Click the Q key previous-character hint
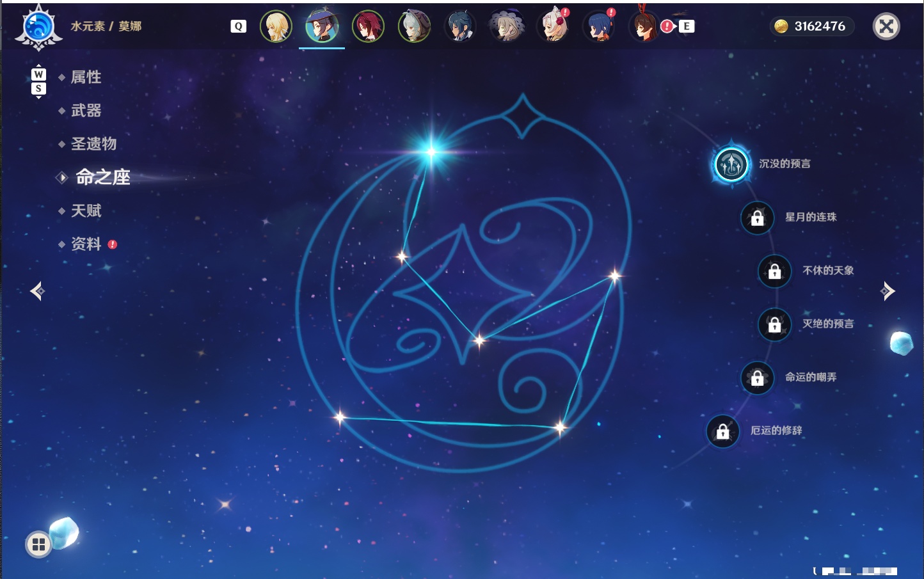The image size is (924, 579). [238, 26]
